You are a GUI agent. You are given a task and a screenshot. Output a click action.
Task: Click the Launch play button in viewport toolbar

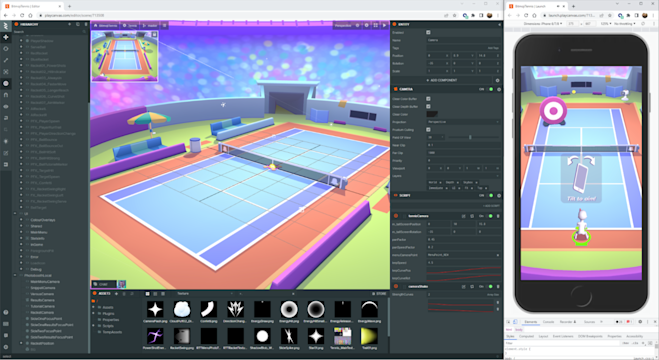pyautogui.click(x=385, y=25)
